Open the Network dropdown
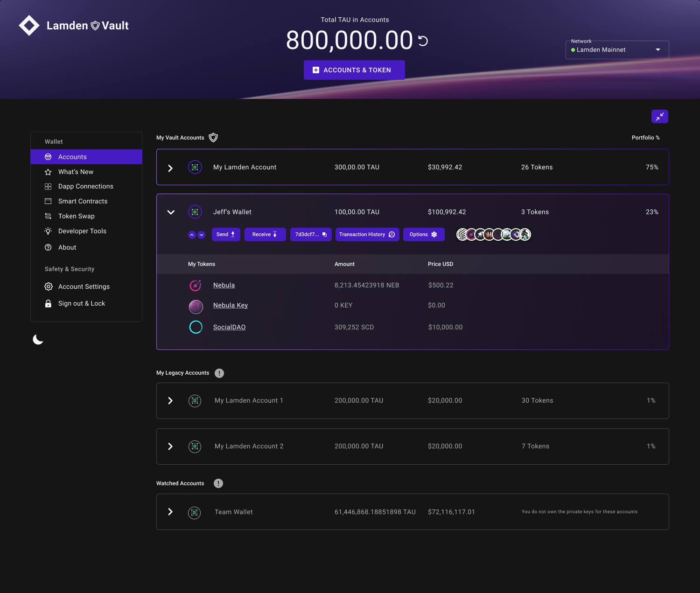Image resolution: width=700 pixels, height=593 pixels. click(x=617, y=50)
